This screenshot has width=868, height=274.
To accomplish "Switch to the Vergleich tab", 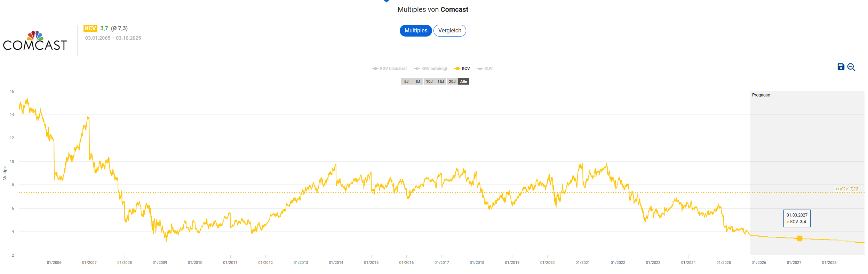I will pos(449,31).
